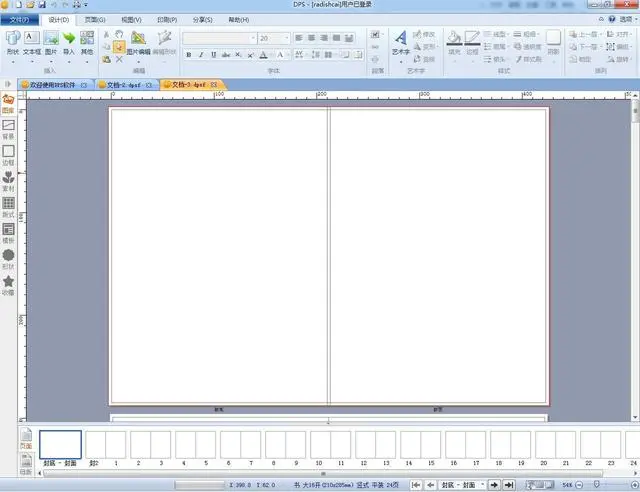Open the 图片编辑 picture editing tool
Image resolution: width=640 pixels, height=492 pixels.
(x=138, y=38)
